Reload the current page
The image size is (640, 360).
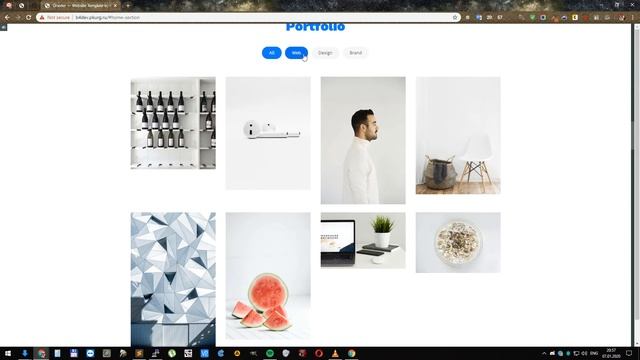(x=29, y=18)
